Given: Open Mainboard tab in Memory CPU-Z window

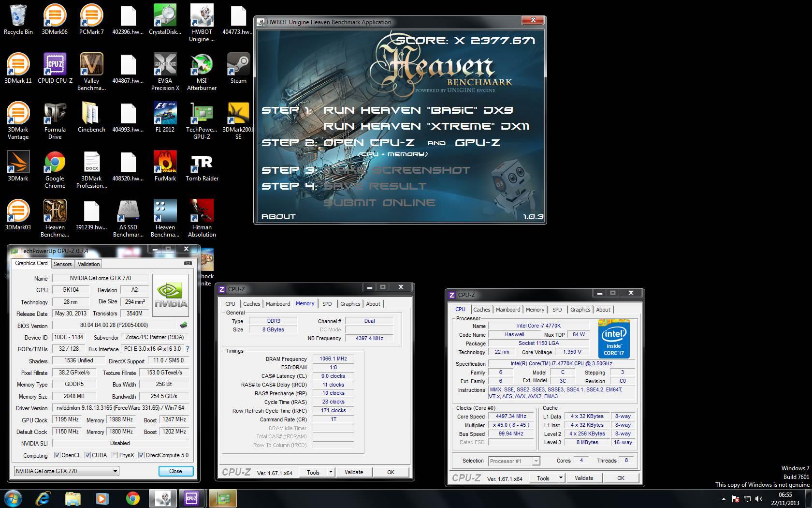Looking at the screenshot, I should pos(278,304).
